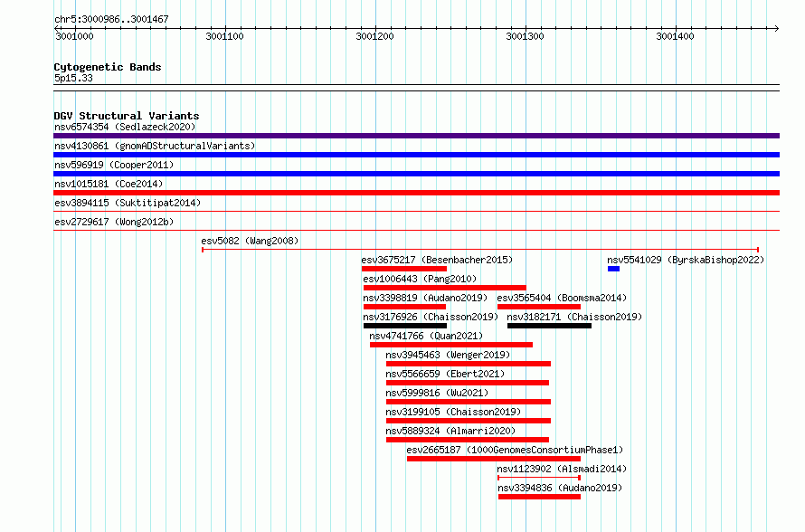Click ruler position 3001400
805x532 pixels.
click(675, 36)
